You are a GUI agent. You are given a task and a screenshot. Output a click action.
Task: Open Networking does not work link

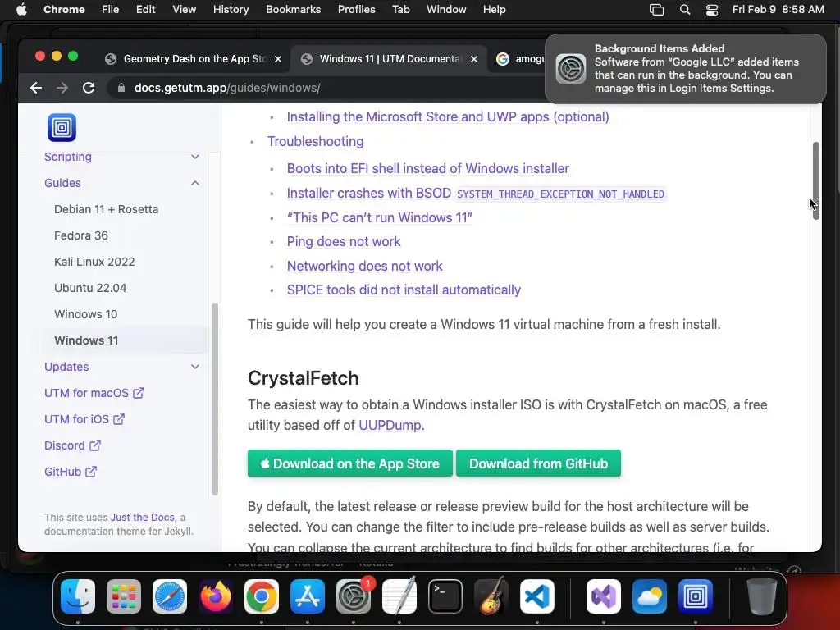364,266
